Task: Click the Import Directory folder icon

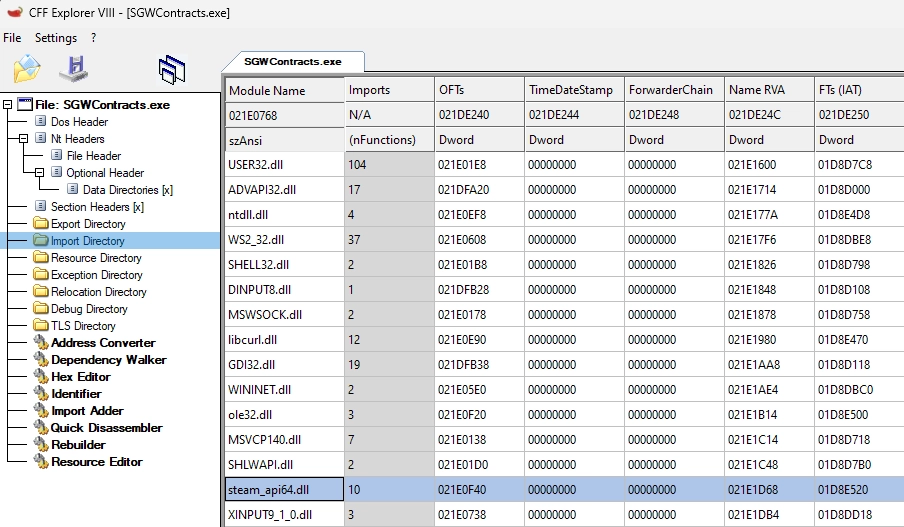Action: click(x=41, y=240)
